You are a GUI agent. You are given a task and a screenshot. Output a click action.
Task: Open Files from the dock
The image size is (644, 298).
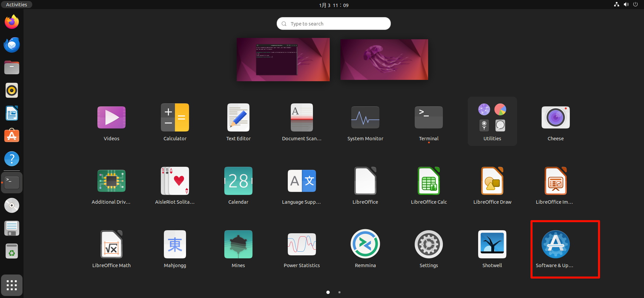pos(12,67)
